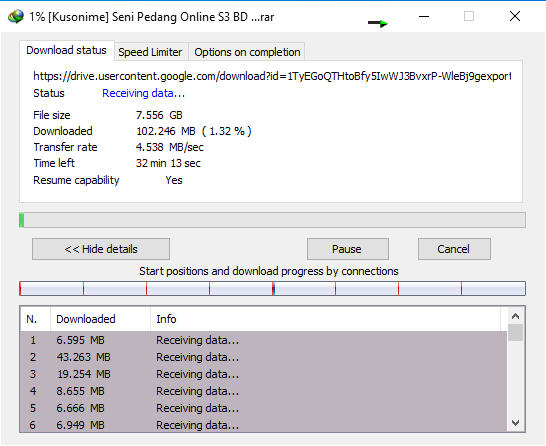Click the download URL text
Viewport: 546px width, 446px height.
point(272,76)
